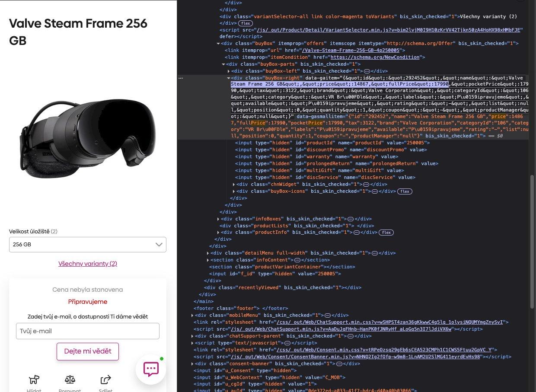Click the Hlídat watchdog icon

coord(34,379)
